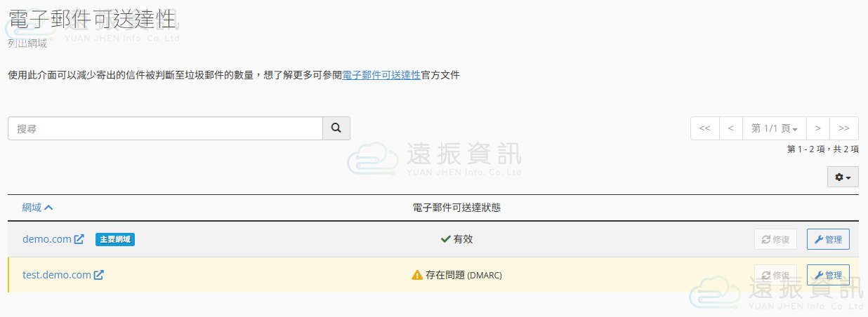Viewport: 868px width, 317px height.
Task: Open the gear settings dropdown
Action: click(x=843, y=177)
